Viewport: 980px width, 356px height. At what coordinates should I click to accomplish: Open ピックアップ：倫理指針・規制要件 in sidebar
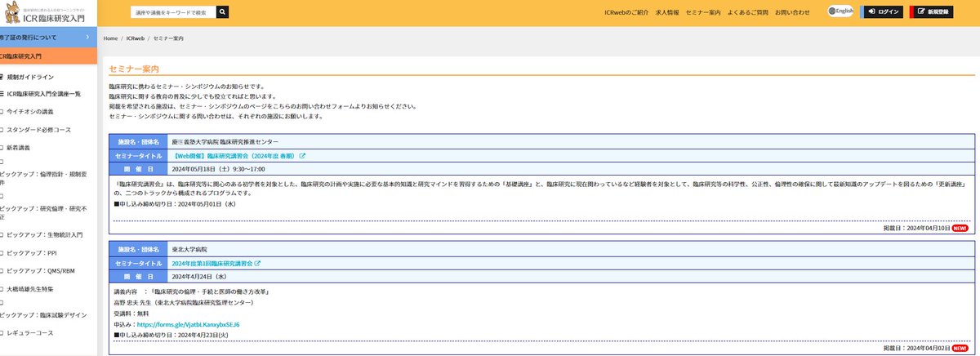tap(42, 179)
